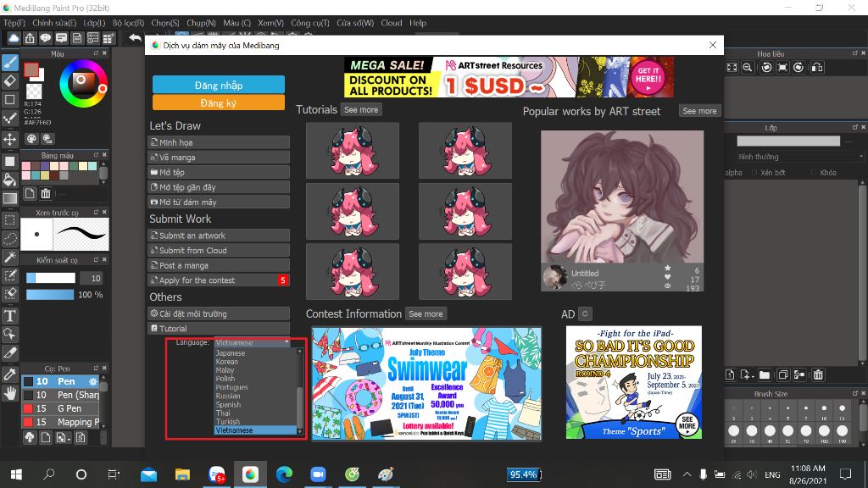Refresh the AD section

[x=585, y=313]
